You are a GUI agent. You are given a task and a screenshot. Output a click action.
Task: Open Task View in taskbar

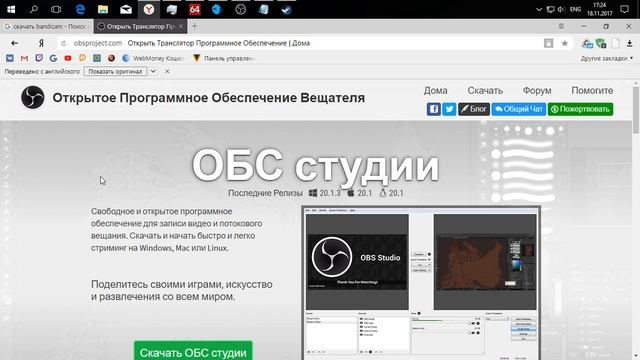56,9
